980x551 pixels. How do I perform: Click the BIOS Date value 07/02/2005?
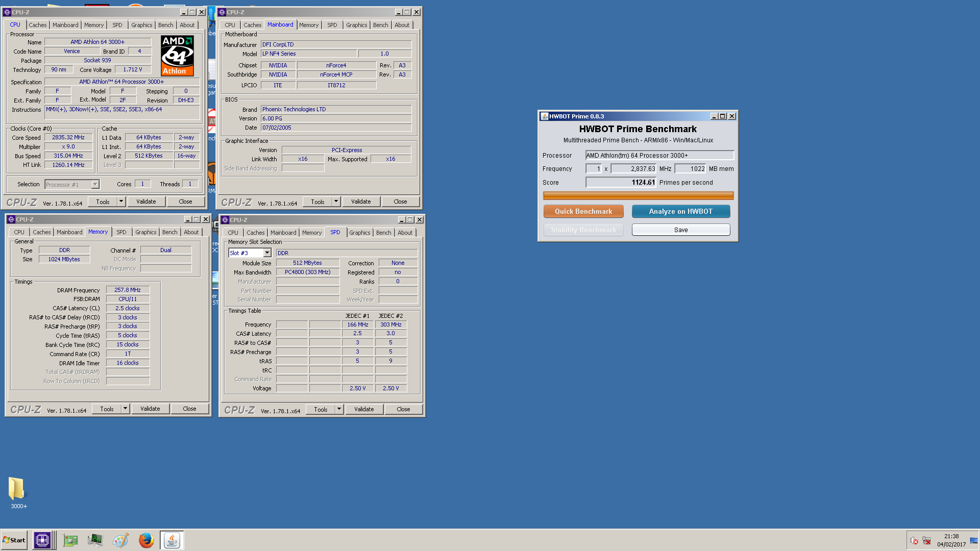[336, 128]
